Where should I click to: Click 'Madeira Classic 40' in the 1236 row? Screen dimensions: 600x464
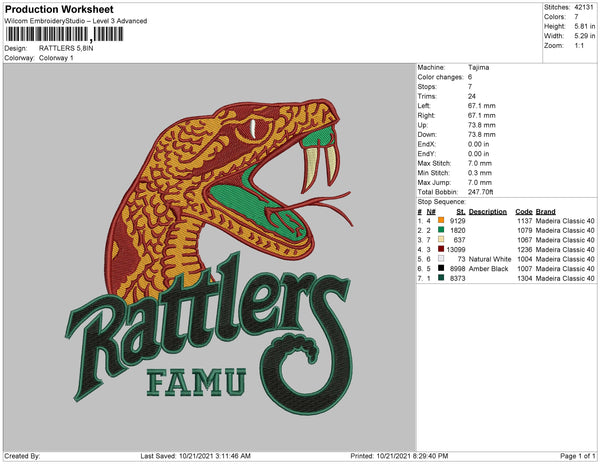click(565, 249)
